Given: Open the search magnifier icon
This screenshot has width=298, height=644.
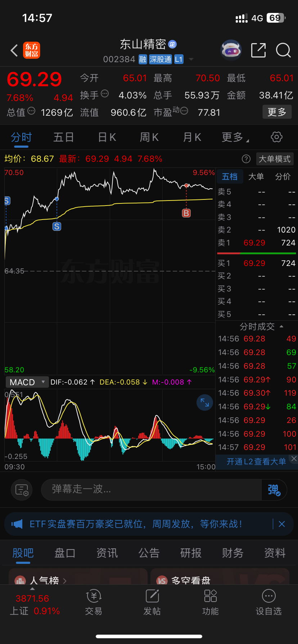Looking at the screenshot, I should tap(283, 50).
